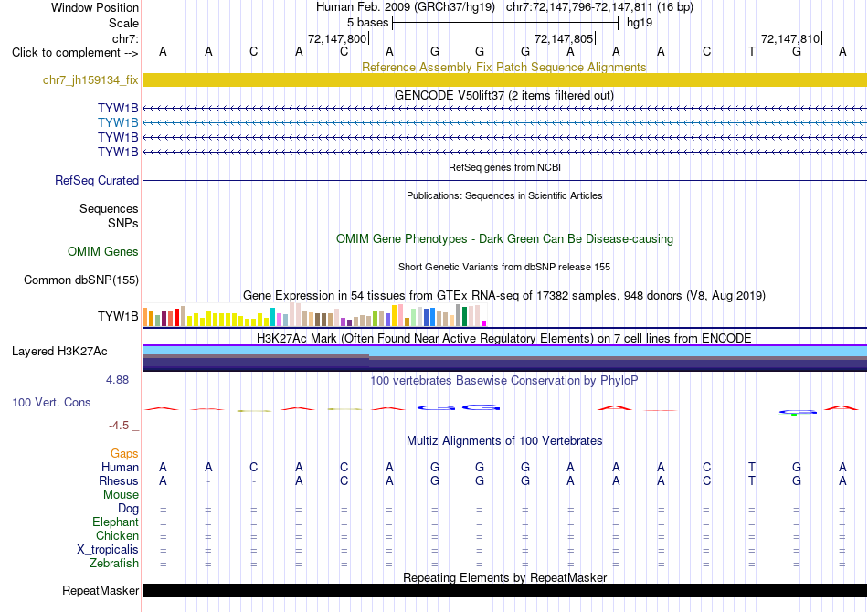Click the Gaps label in Multiz

124,454
